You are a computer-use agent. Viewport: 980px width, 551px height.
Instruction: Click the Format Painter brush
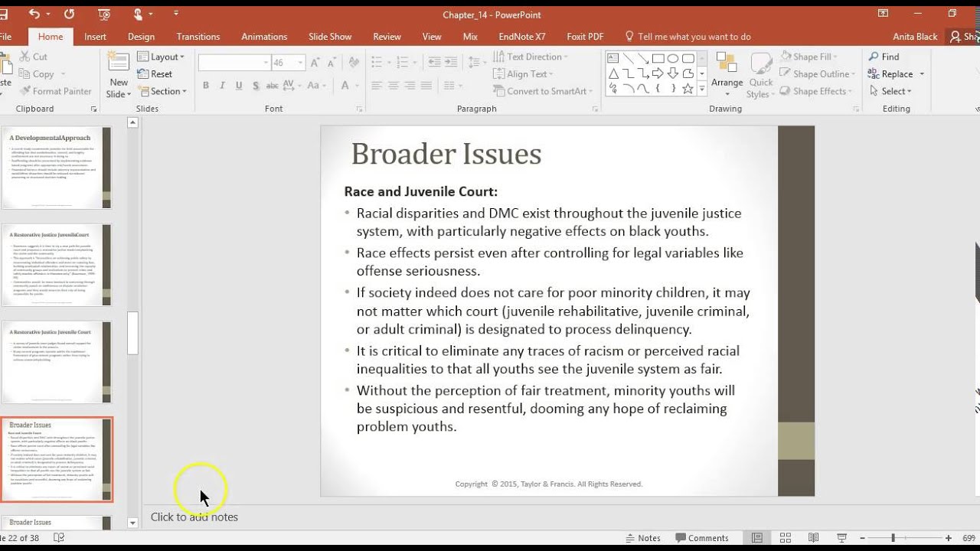pyautogui.click(x=24, y=91)
